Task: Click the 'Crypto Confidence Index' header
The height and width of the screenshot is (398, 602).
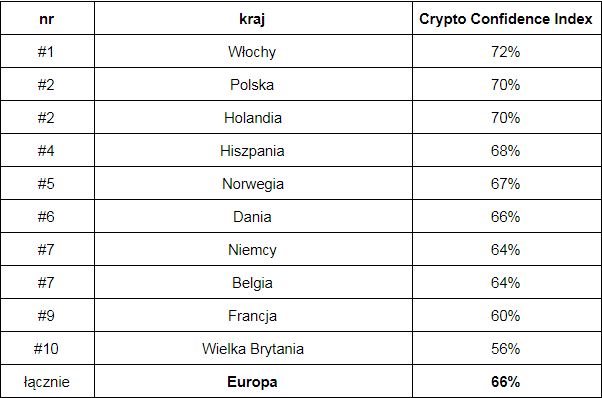Action: (506, 19)
